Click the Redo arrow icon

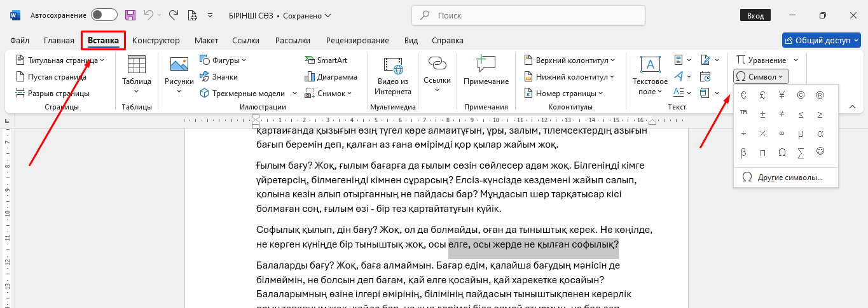coord(174,15)
